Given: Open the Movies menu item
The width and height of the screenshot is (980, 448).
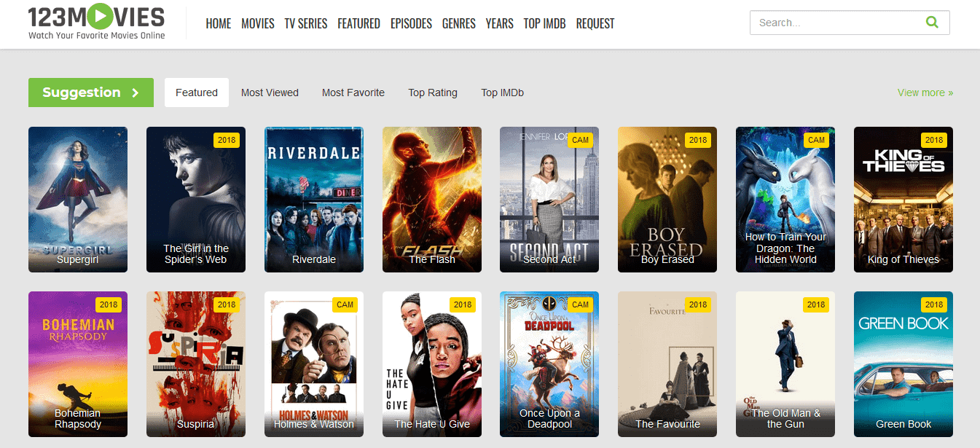Looking at the screenshot, I should click(x=258, y=23).
